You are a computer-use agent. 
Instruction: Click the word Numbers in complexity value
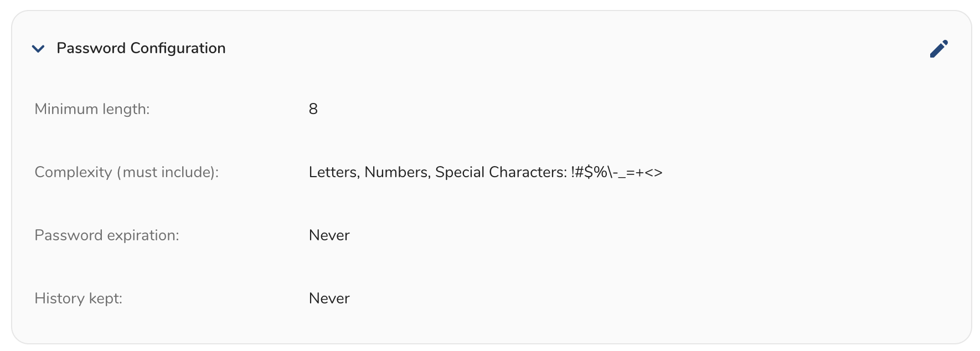coord(396,172)
